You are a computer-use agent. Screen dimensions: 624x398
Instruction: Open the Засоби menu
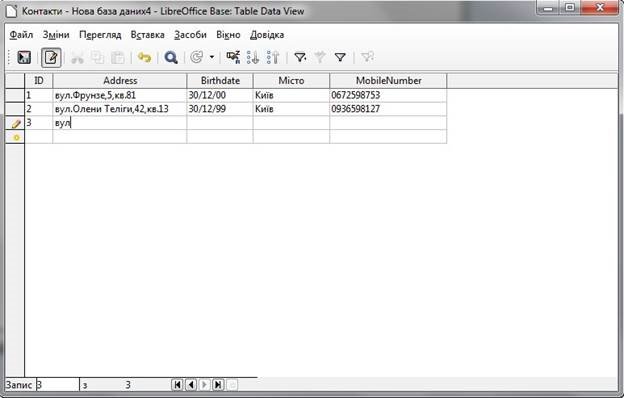pos(190,35)
